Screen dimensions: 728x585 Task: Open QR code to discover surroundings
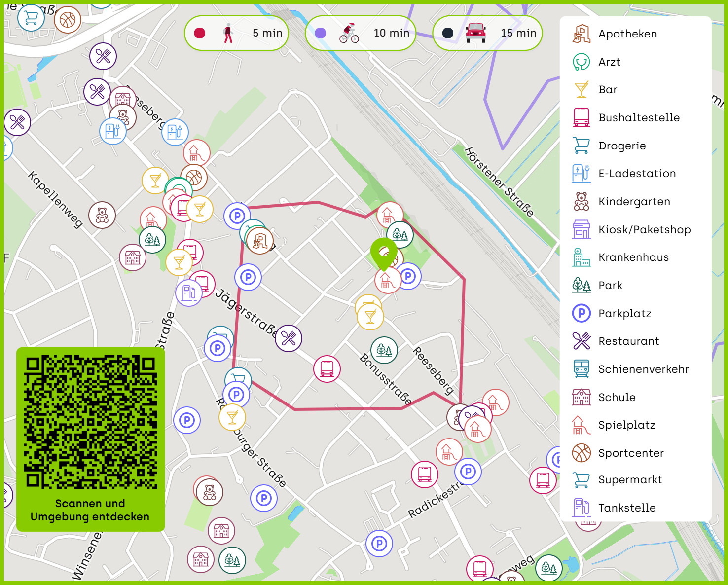91,422
